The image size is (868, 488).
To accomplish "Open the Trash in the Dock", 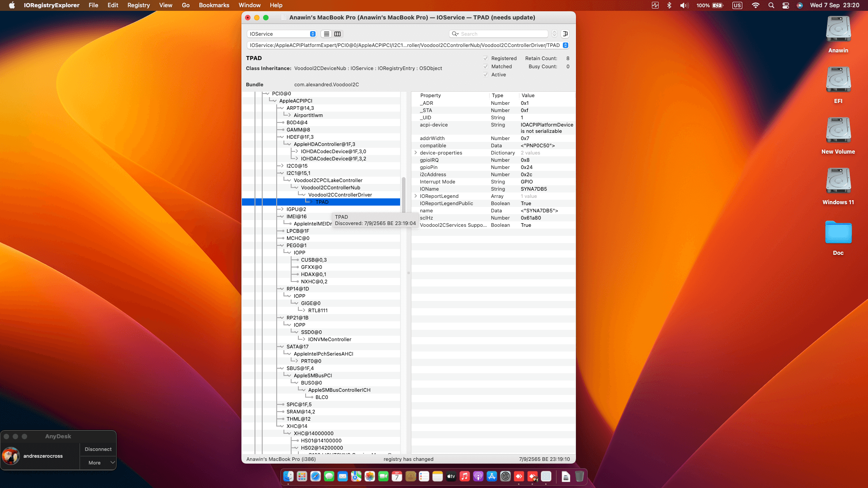I will click(x=580, y=476).
